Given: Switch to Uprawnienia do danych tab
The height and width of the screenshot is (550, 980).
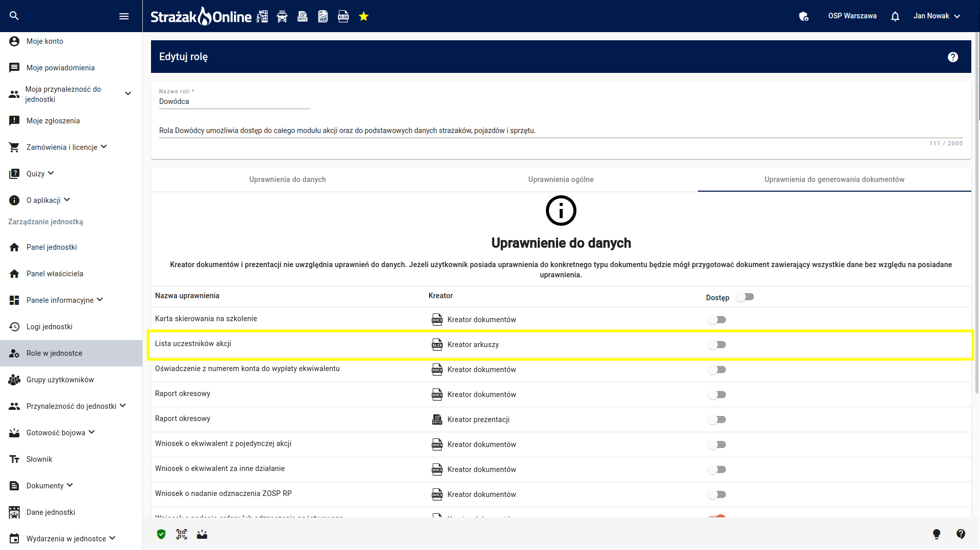Looking at the screenshot, I should coord(288,179).
